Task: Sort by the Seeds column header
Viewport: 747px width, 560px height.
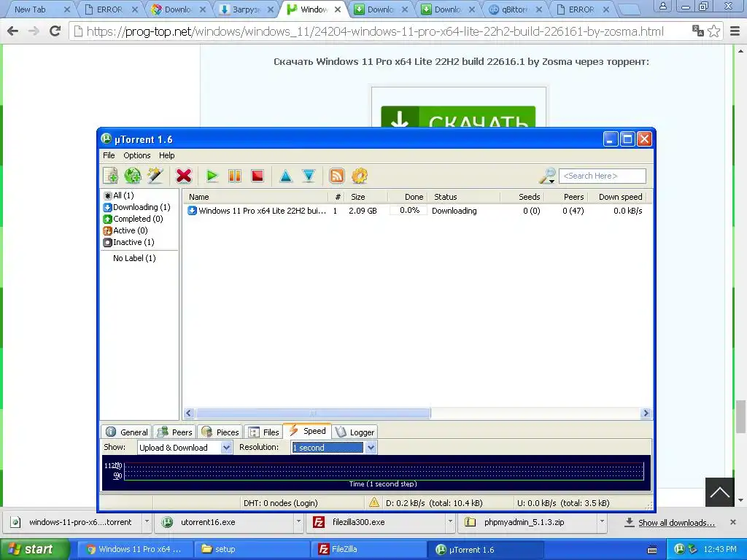Action: click(x=522, y=197)
